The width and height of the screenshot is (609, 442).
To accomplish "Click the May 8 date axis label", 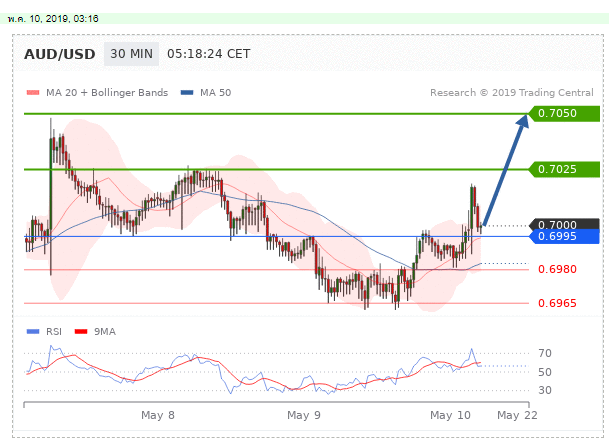I will click(x=158, y=415).
